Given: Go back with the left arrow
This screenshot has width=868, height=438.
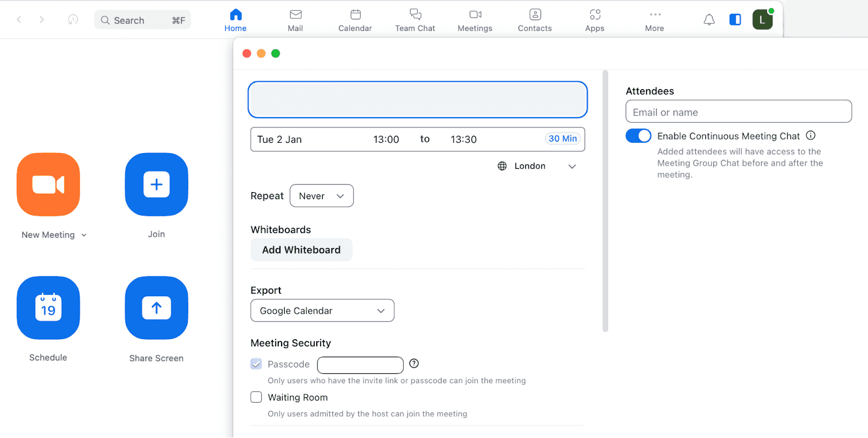Looking at the screenshot, I should point(19,20).
